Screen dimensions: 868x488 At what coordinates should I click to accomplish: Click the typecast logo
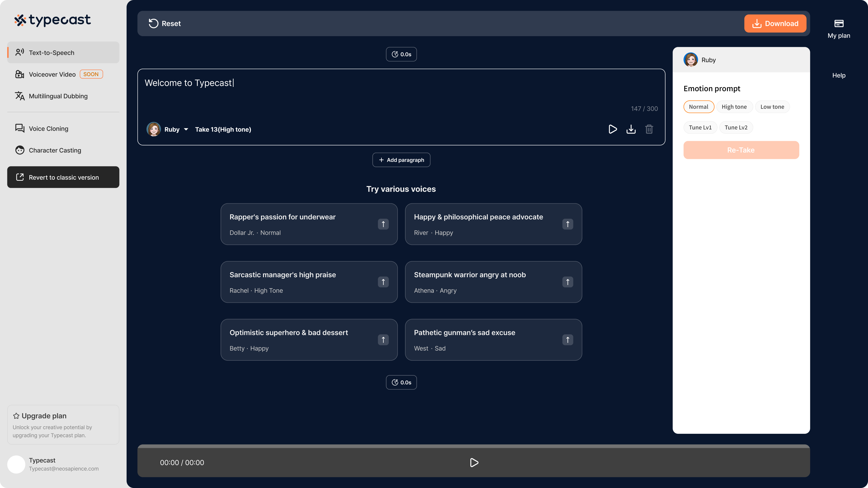(x=52, y=20)
